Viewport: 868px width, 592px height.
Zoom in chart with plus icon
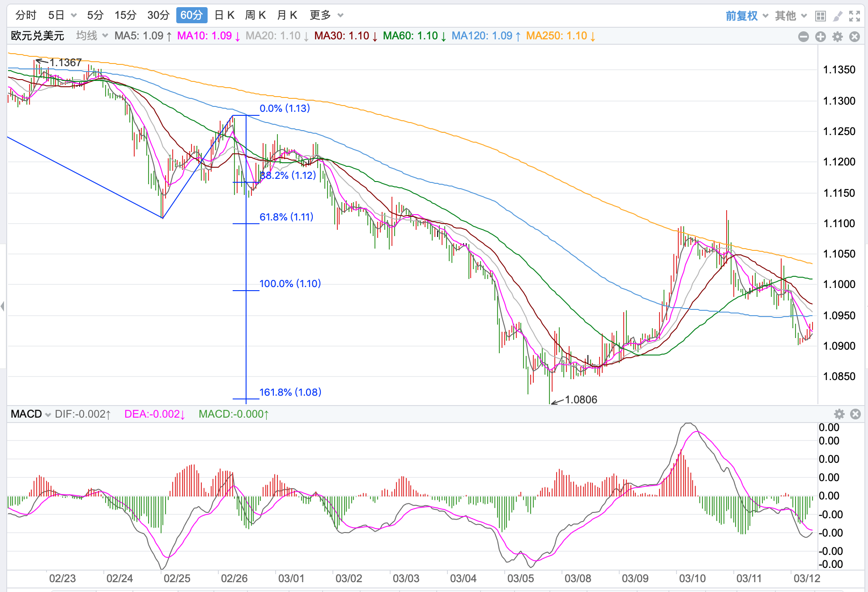tap(821, 37)
